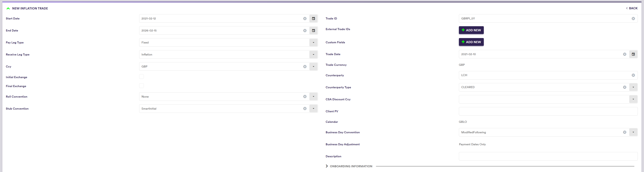Open the Trade Date calendar picker

[x=633, y=54]
